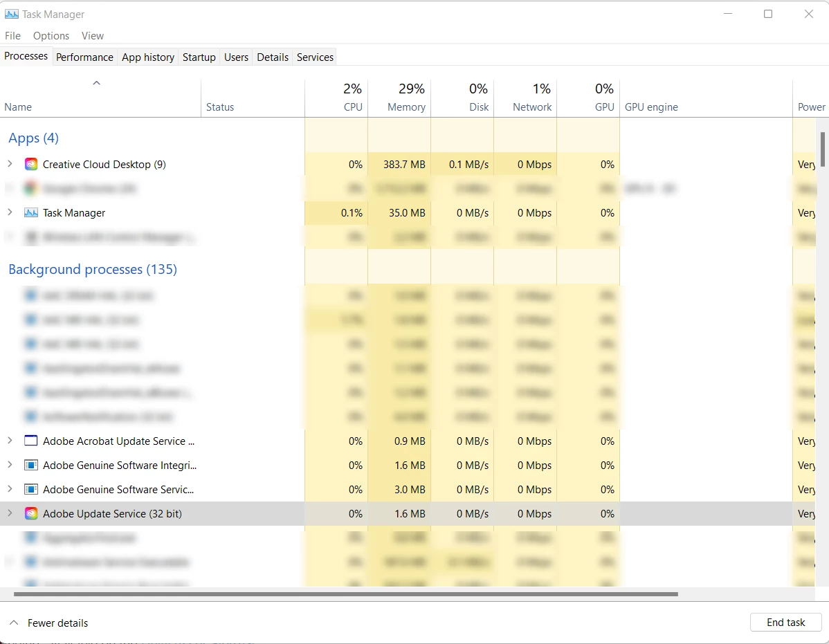Expand Adobe Genuine Software Integri... entry
Screen dimensions: 829x644
click(x=10, y=465)
